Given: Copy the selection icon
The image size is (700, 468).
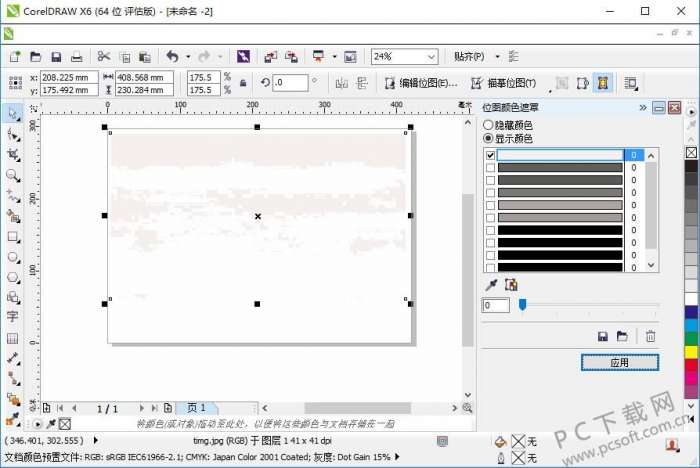Looking at the screenshot, I should tap(125, 57).
